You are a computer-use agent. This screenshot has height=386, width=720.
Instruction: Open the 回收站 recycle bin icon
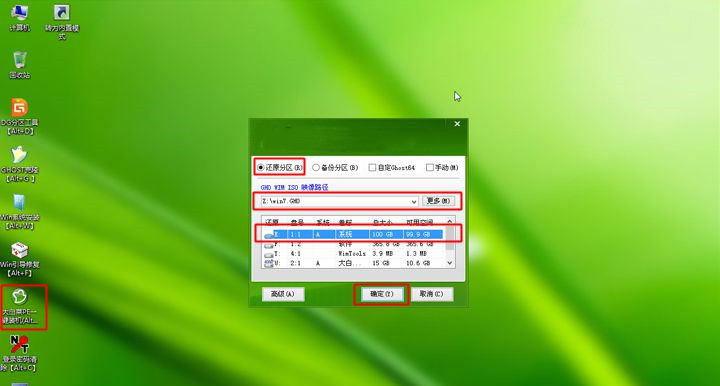pos(20,65)
